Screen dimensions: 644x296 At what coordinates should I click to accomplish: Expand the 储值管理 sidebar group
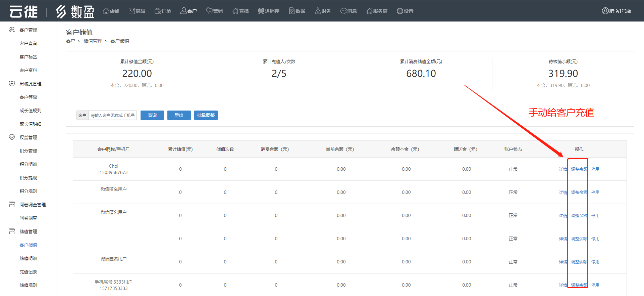point(28,231)
